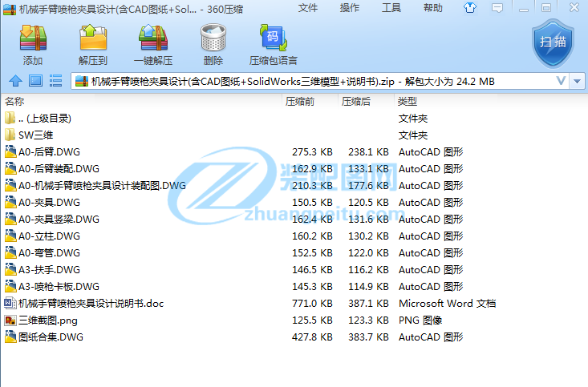The width and height of the screenshot is (588, 387).
Task: Click the Microsoft Word 文档 type cell
Action: [x=447, y=303]
